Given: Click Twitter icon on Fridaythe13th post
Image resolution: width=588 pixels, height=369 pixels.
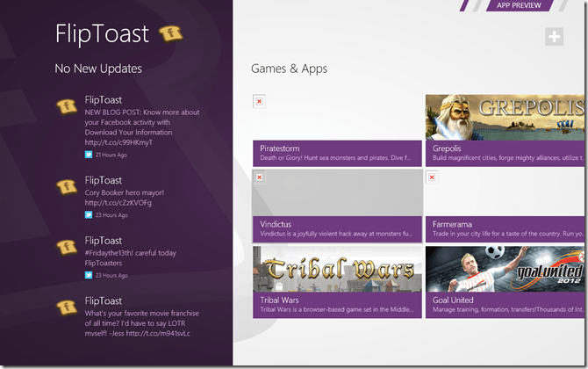Looking at the screenshot, I should pos(89,274).
